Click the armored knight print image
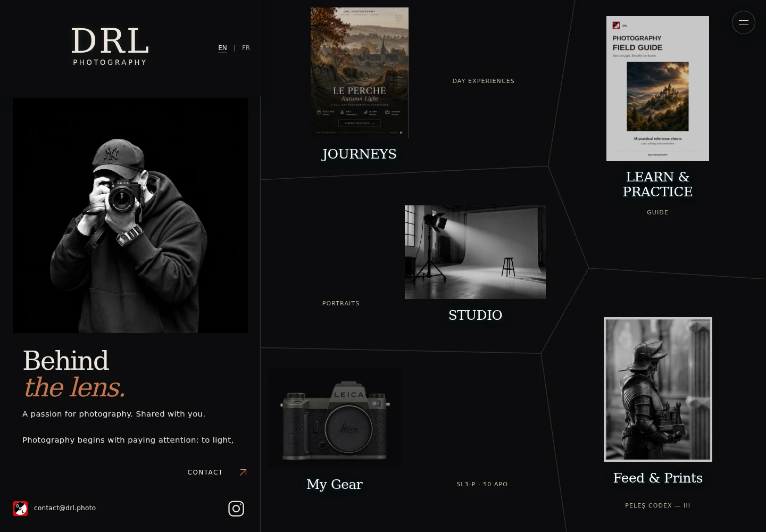 point(658,389)
